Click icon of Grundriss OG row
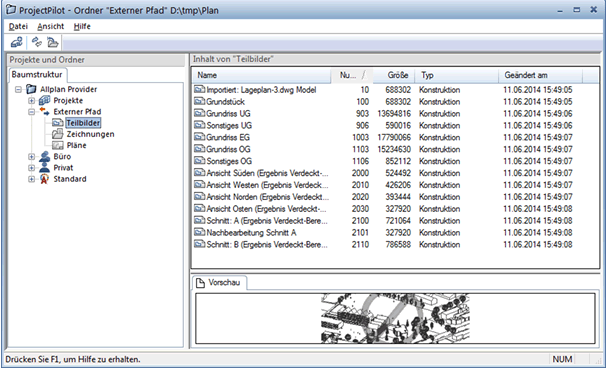Image resolution: width=607 pixels, height=372 pixels. click(x=199, y=149)
